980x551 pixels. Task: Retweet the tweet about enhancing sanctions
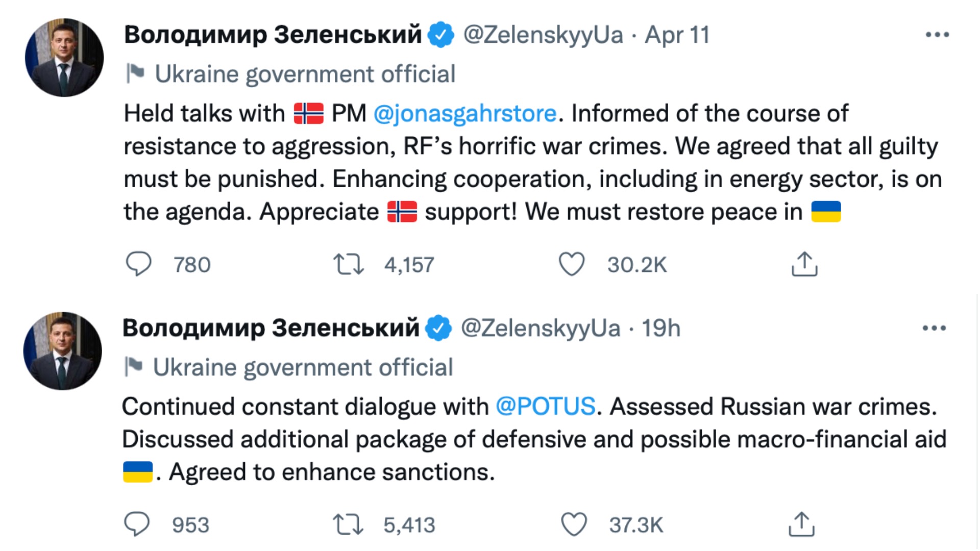pyautogui.click(x=348, y=524)
